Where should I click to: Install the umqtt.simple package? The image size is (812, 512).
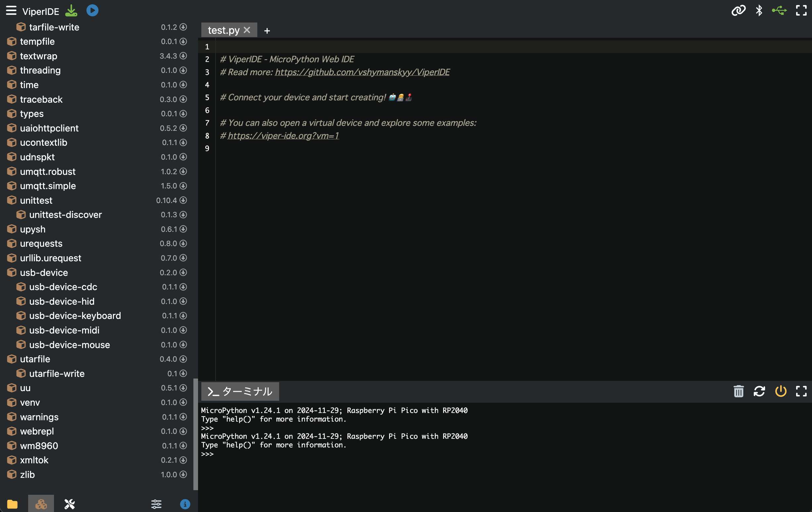(x=183, y=186)
